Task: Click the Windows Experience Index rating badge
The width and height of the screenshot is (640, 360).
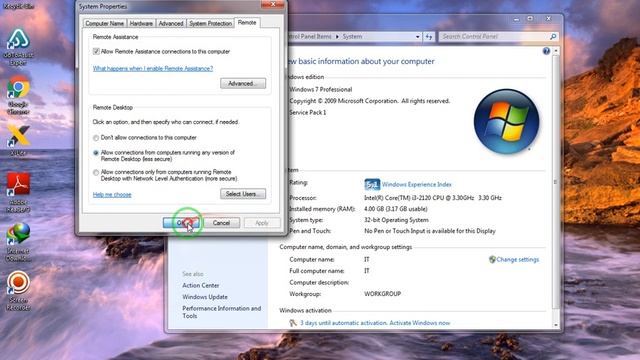Action: click(372, 184)
